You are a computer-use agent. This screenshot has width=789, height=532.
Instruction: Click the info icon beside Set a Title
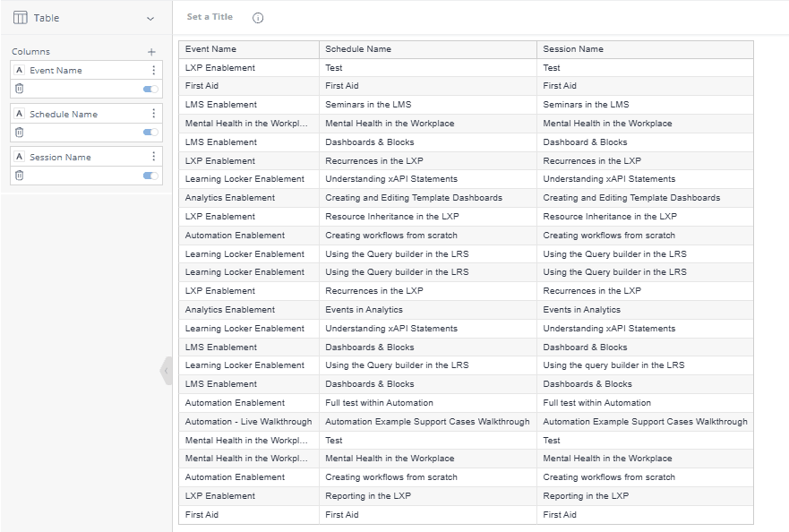[x=260, y=16]
